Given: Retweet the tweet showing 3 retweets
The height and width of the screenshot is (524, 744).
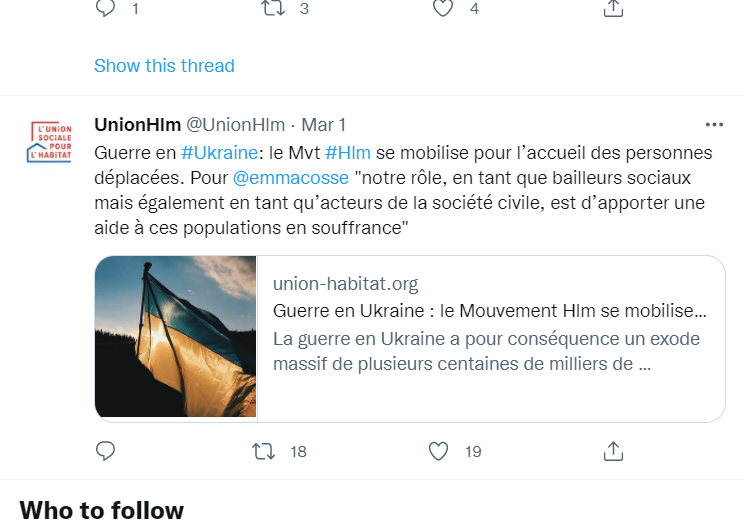Looking at the screenshot, I should [272, 8].
